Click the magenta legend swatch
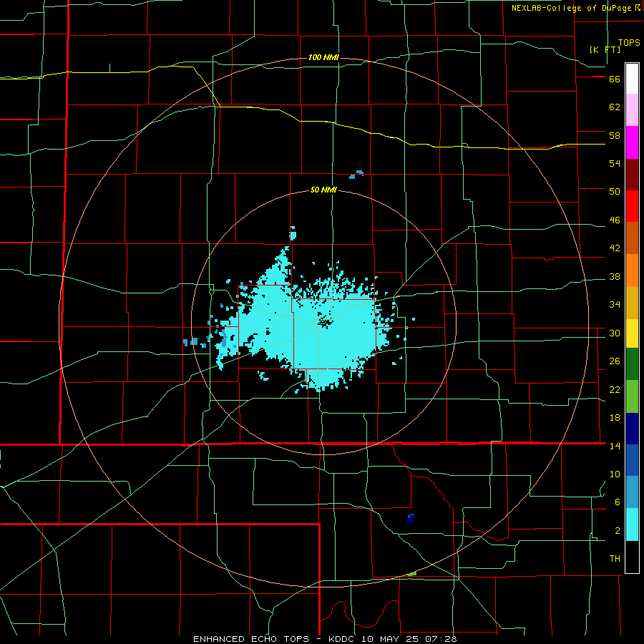The image size is (644, 644). point(632,142)
